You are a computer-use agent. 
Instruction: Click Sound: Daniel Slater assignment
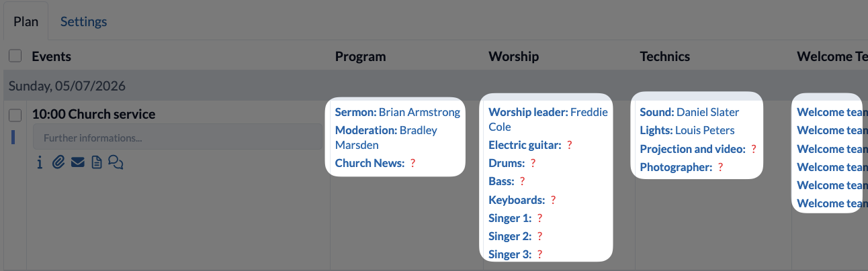[689, 112]
